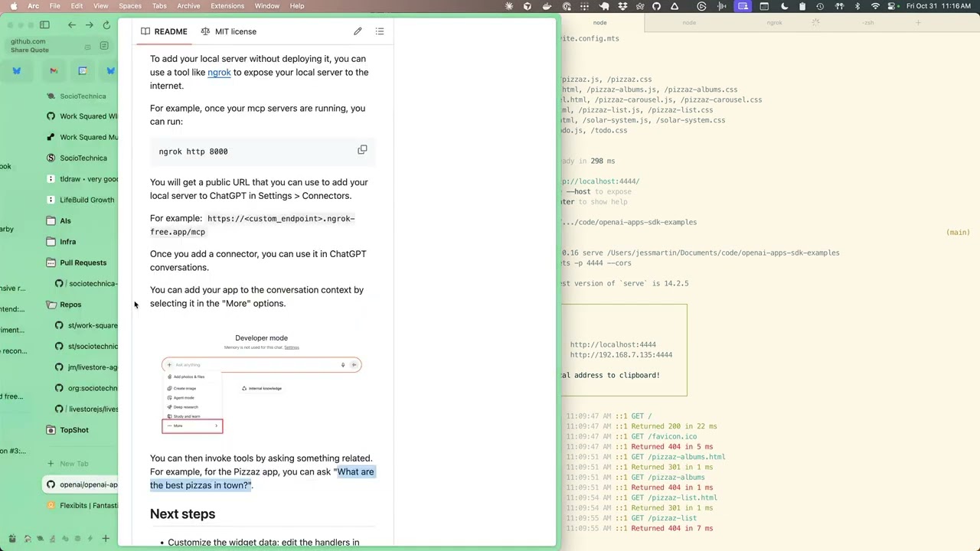Open the README outline list icon
Viewport: 980px width, 551px height.
[380, 31]
